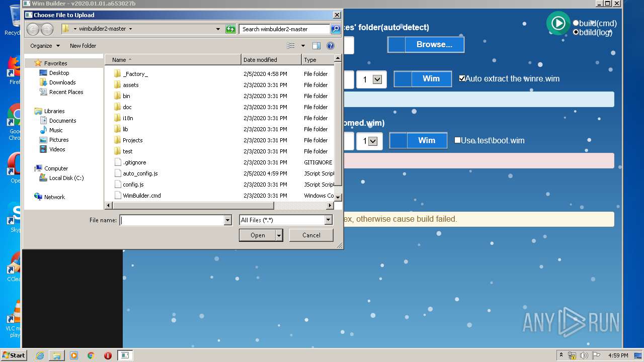Expand the view options dropdown arrow
644x362 pixels.
click(303, 46)
